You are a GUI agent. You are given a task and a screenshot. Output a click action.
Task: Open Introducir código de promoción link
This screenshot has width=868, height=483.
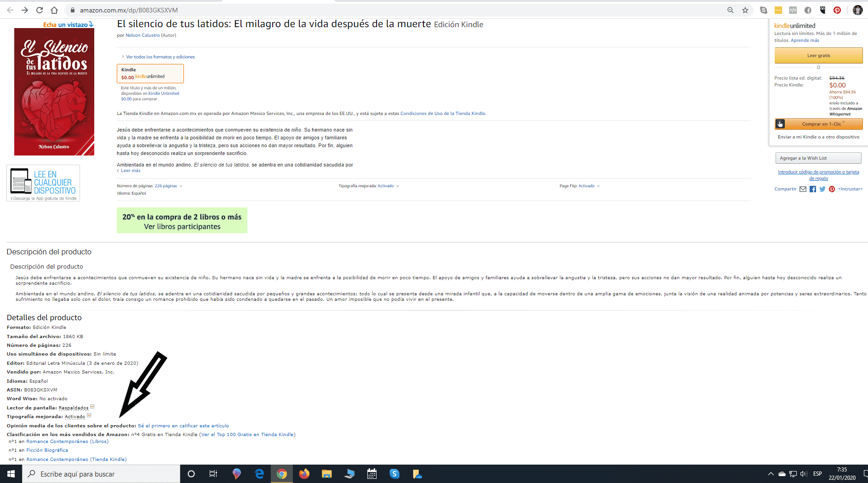tap(818, 175)
